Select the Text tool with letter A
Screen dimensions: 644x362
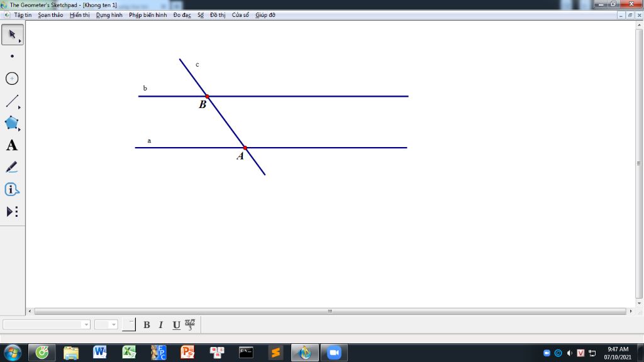click(x=13, y=145)
